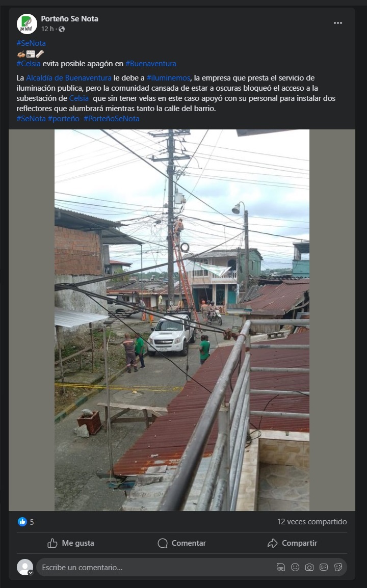Click the Me gusta button

point(71,543)
